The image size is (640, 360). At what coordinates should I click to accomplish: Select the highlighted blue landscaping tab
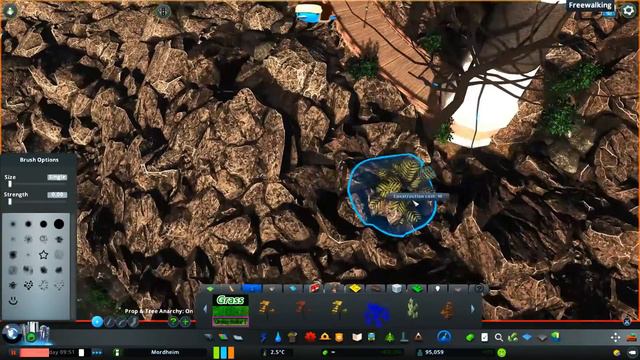251,289
